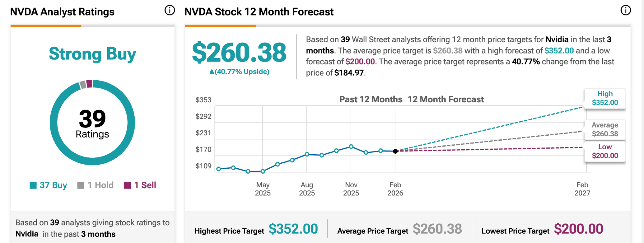Click the 12 Month Forecast chart heading
Screen dimensions: 644x243
446,99
